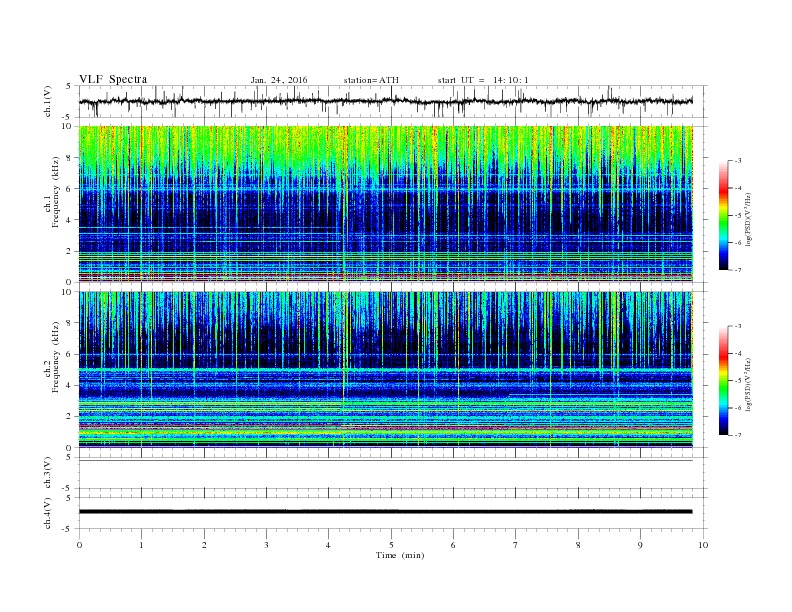Click time axis tick label "9"
This screenshot has height=612, width=792.
pos(640,545)
